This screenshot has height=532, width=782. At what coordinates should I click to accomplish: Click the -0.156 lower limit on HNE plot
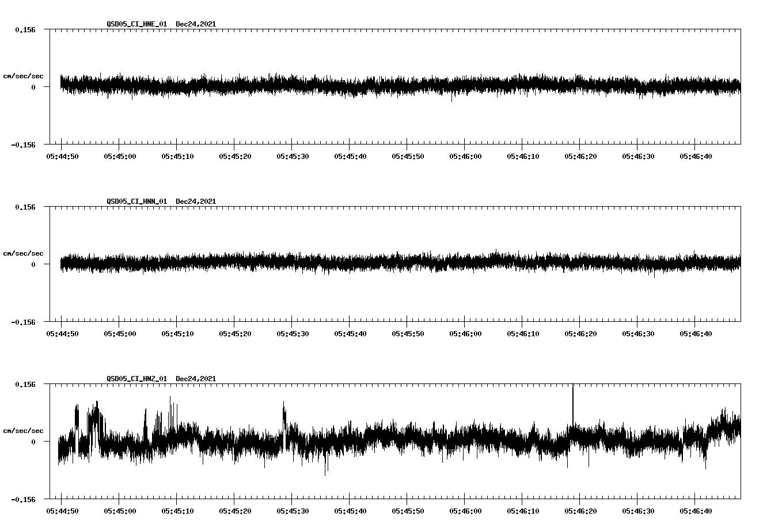point(23,145)
